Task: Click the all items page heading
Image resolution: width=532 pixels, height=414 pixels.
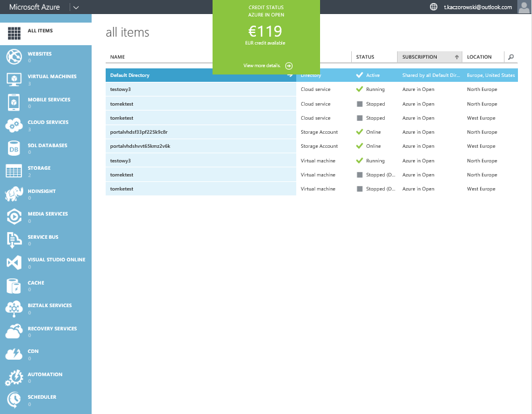Action: click(x=128, y=32)
